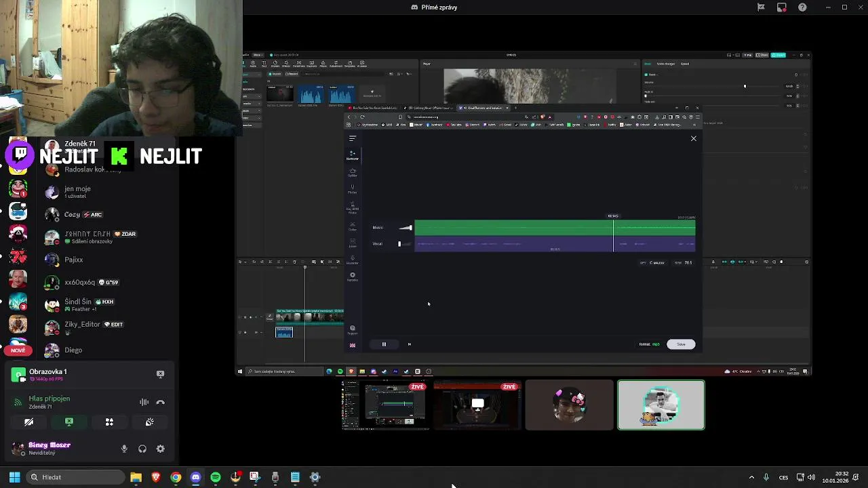Select Cutter tool in shared app sidebar
This screenshot has width=868, height=488.
[353, 226]
